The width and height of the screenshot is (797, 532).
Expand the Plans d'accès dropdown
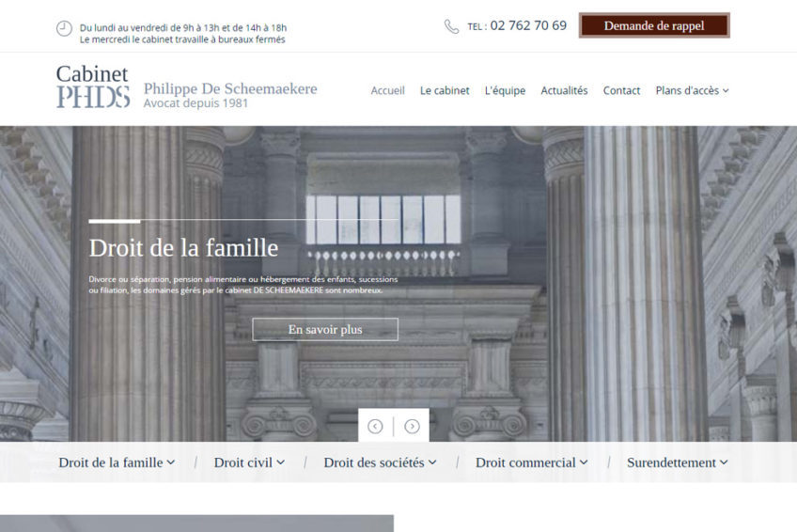coord(692,90)
